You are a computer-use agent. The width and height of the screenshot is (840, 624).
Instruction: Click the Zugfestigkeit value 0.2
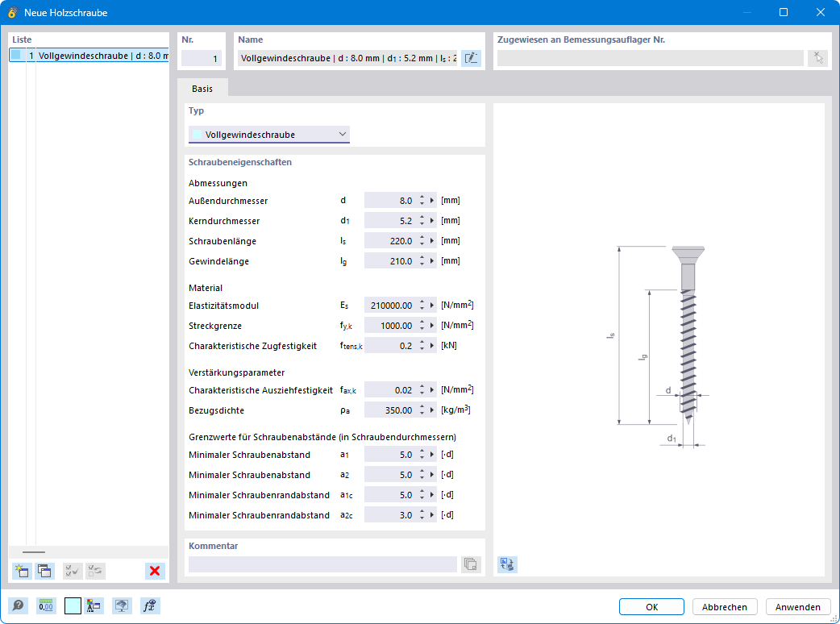click(x=390, y=346)
